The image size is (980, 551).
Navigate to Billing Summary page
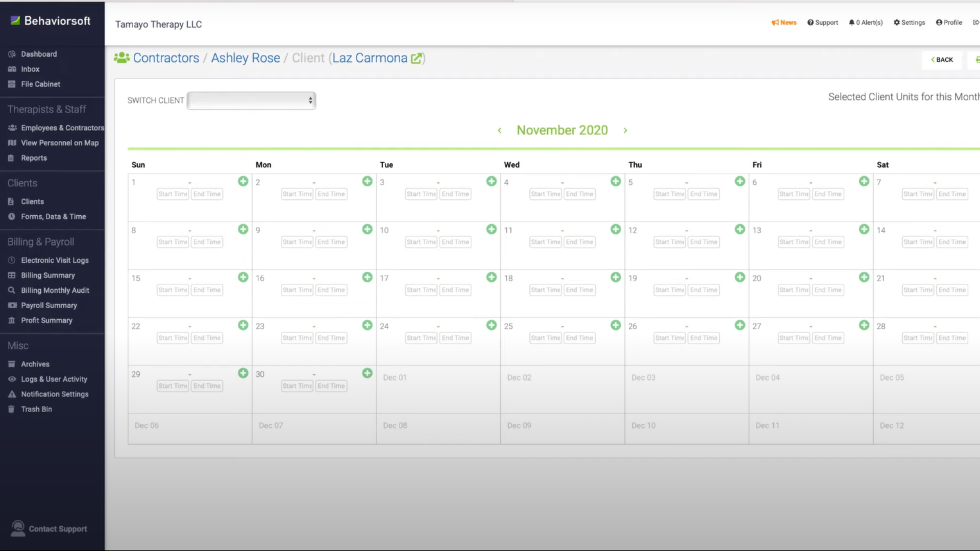[x=48, y=274]
